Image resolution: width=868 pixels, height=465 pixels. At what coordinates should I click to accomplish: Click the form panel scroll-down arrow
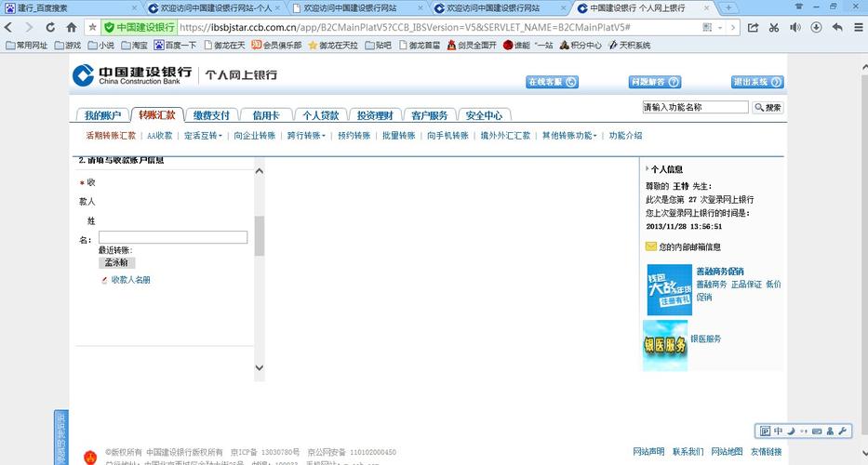(259, 367)
